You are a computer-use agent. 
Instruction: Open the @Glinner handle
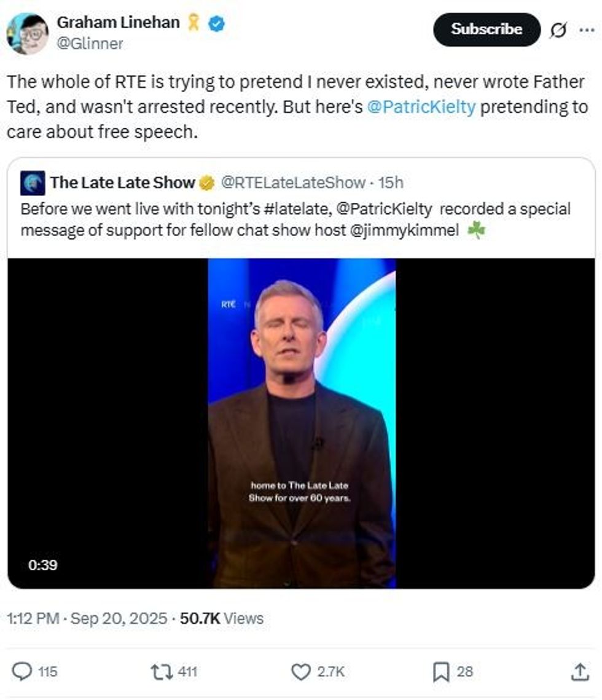[90, 44]
